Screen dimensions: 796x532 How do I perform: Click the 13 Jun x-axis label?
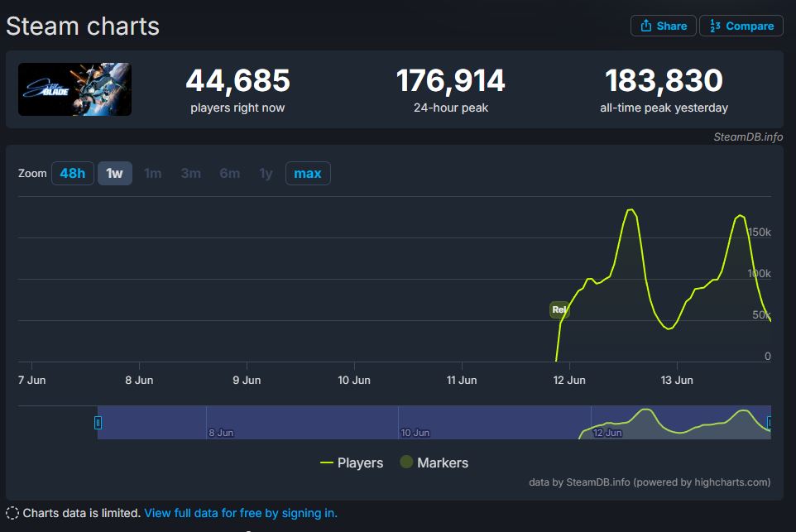677,381
